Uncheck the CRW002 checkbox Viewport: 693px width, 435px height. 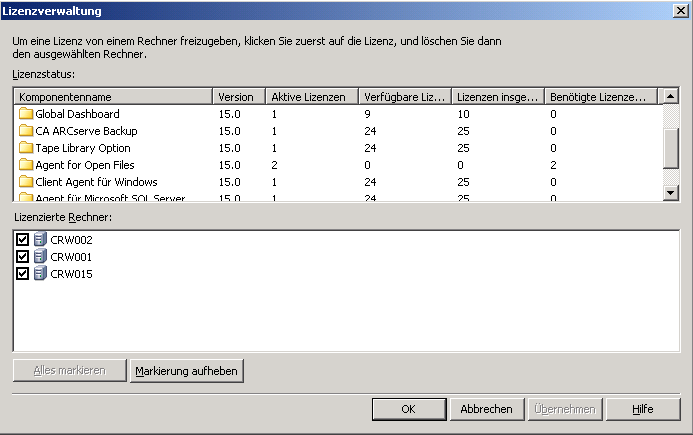(23, 240)
